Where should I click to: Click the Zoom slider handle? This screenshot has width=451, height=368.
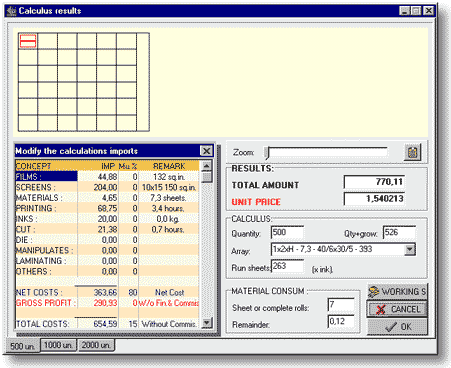click(x=267, y=153)
